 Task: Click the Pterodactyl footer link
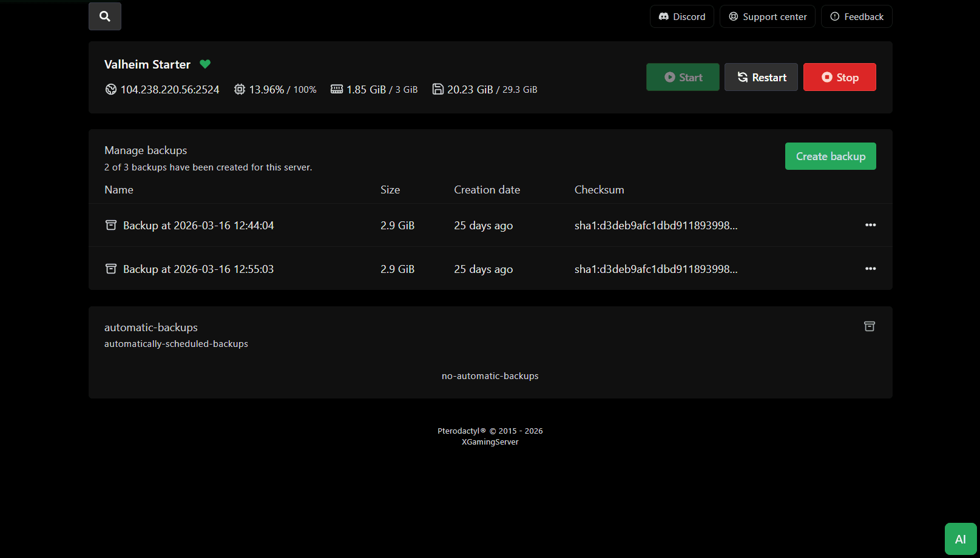pyautogui.click(x=461, y=431)
